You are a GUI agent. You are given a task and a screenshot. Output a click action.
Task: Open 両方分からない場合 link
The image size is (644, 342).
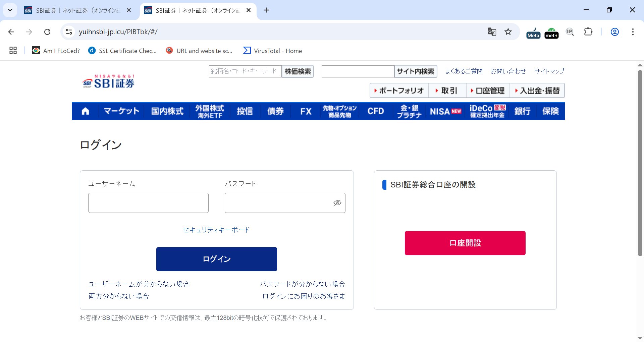pyautogui.click(x=119, y=296)
